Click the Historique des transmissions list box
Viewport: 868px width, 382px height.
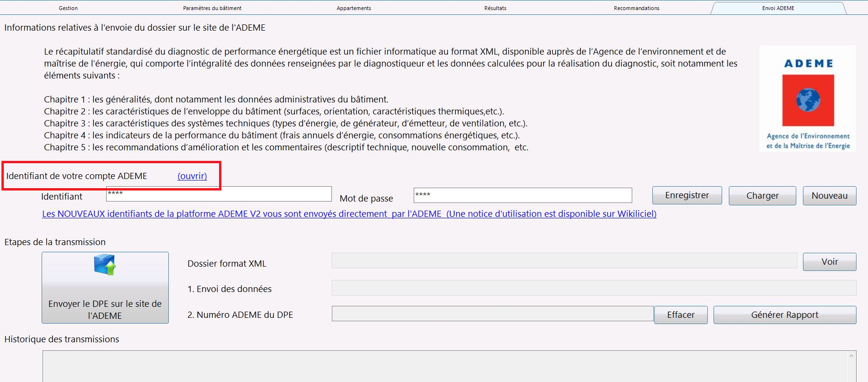click(x=449, y=366)
